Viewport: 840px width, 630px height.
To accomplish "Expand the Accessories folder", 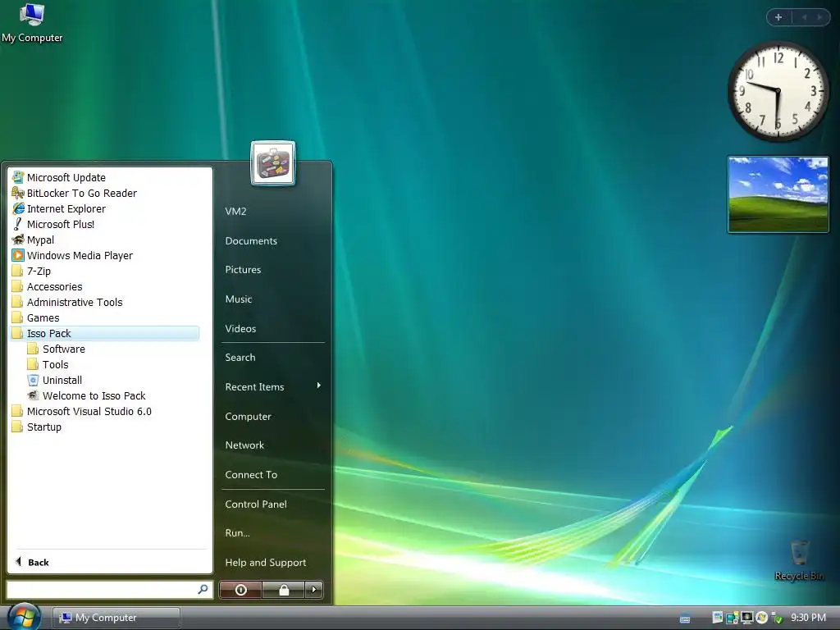I will (47, 286).
